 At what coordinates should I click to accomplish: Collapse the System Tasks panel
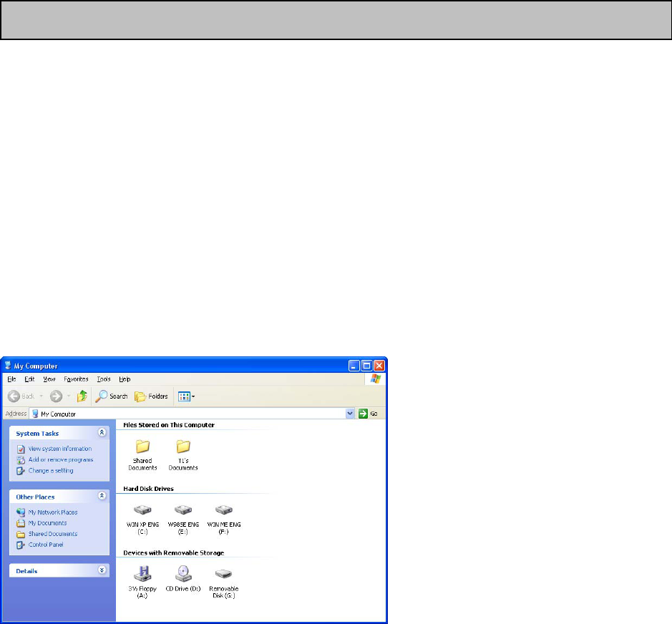pos(102,432)
